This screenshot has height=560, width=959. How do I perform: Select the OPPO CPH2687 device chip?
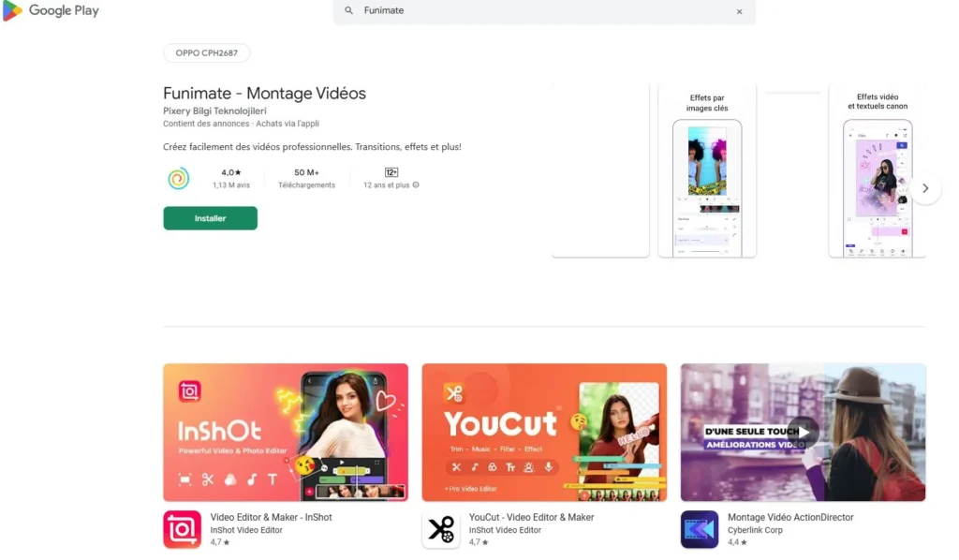207,53
